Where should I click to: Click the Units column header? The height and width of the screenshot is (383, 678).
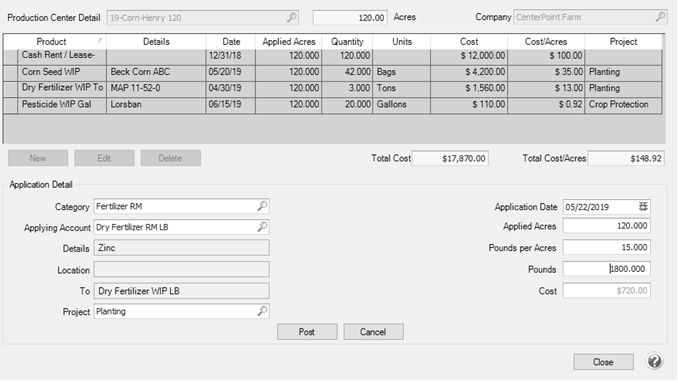click(402, 42)
